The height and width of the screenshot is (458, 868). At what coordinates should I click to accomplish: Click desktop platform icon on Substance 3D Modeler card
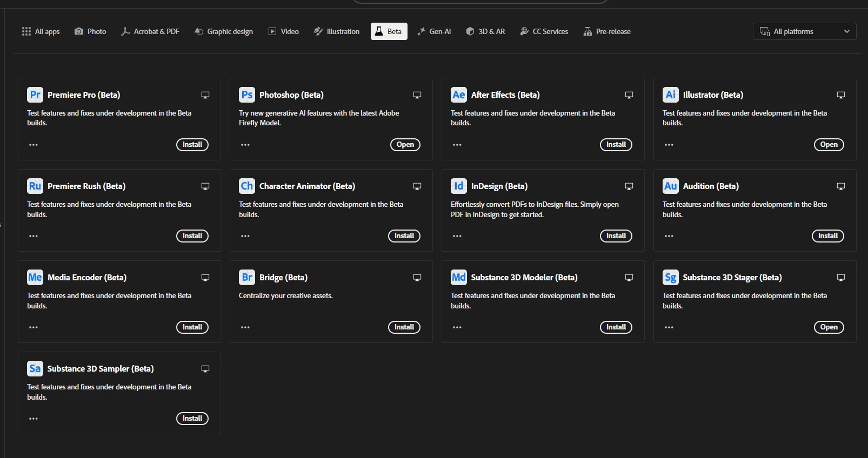pos(629,278)
